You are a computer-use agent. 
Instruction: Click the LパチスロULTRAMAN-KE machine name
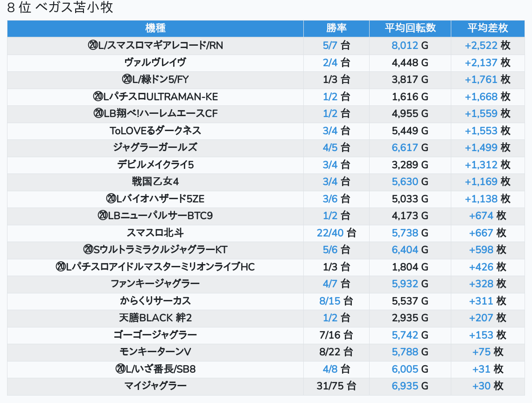click(x=155, y=97)
